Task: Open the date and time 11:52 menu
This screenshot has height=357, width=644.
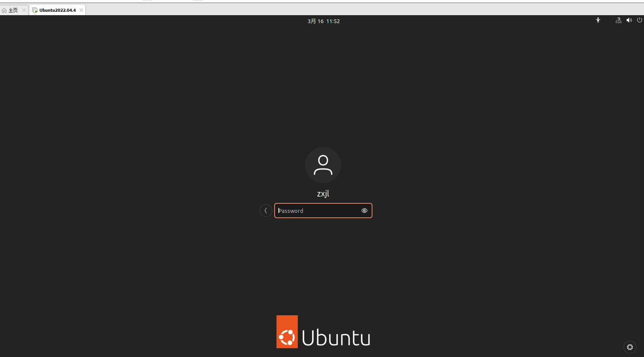Action: [324, 21]
